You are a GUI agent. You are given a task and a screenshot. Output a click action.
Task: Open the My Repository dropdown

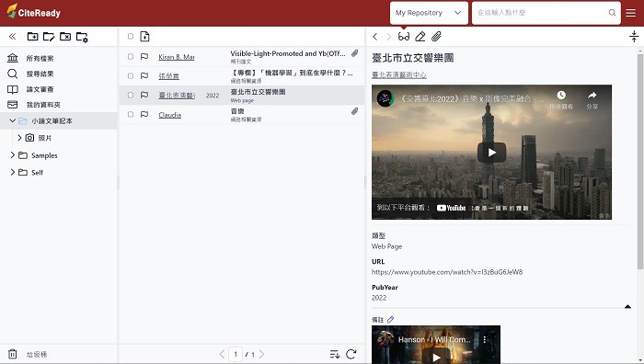[x=429, y=13]
